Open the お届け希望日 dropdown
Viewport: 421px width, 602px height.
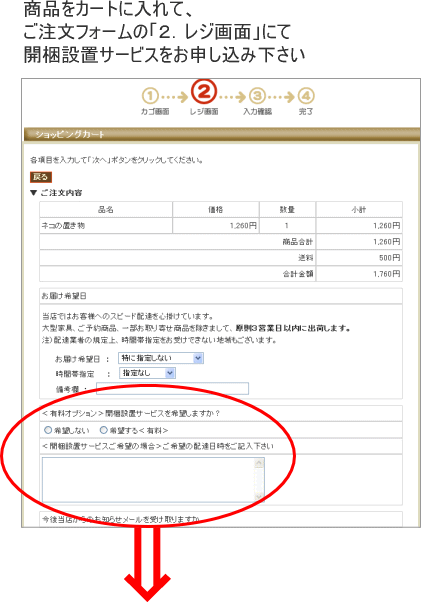[161, 358]
